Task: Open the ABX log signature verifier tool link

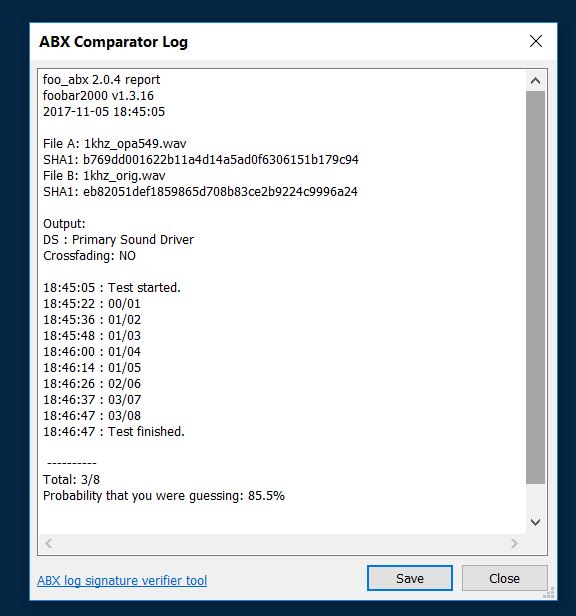Action: 122,580
